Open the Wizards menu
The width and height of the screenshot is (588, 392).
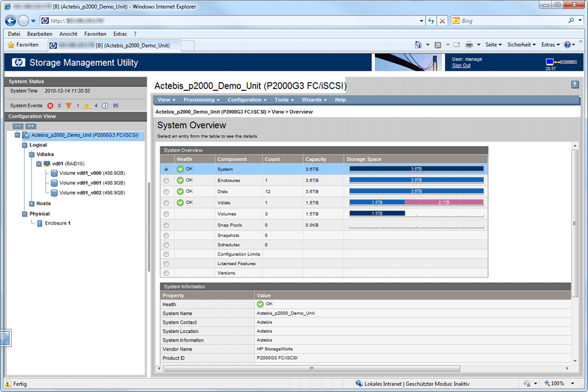click(x=314, y=100)
